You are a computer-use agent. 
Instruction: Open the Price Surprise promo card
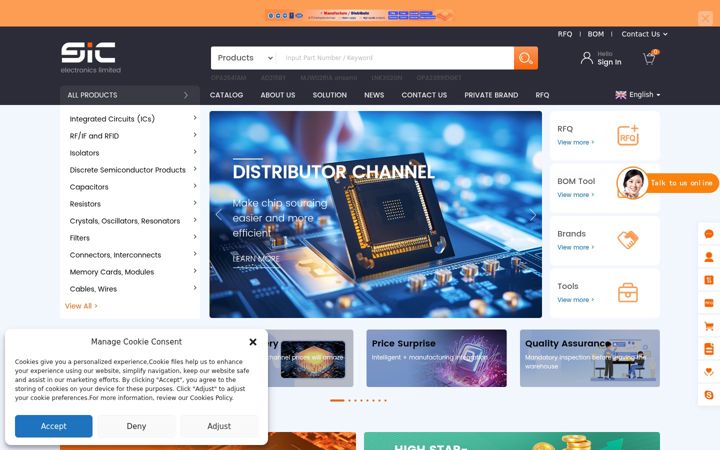click(x=437, y=358)
